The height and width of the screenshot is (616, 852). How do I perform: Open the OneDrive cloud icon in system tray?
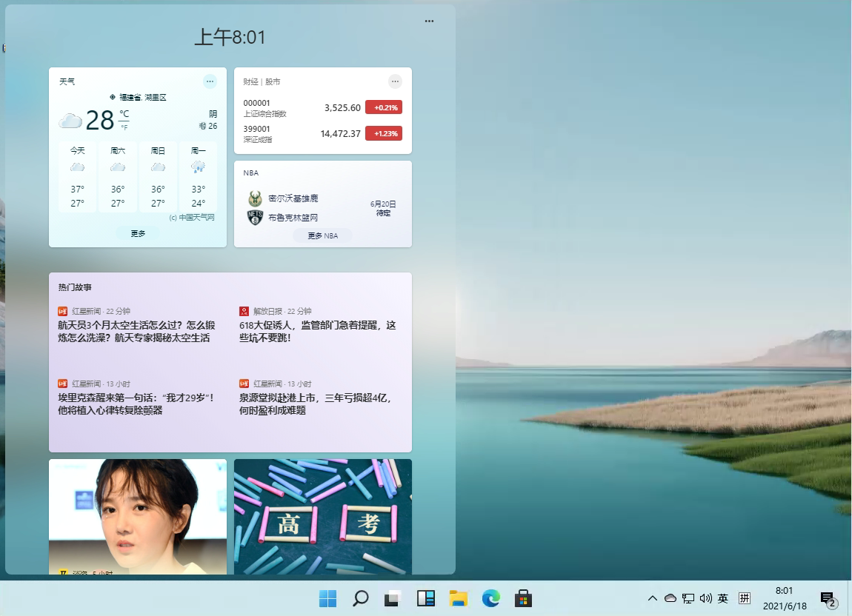pyautogui.click(x=670, y=597)
